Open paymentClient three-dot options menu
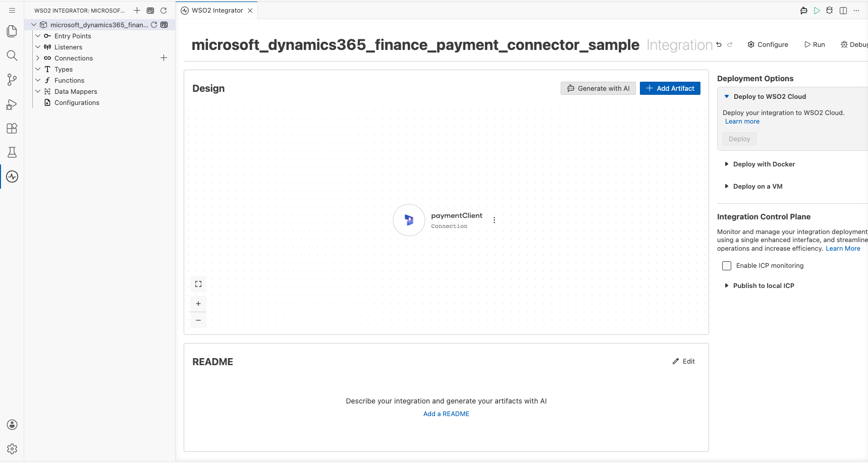The width and height of the screenshot is (868, 463). pyautogui.click(x=495, y=220)
